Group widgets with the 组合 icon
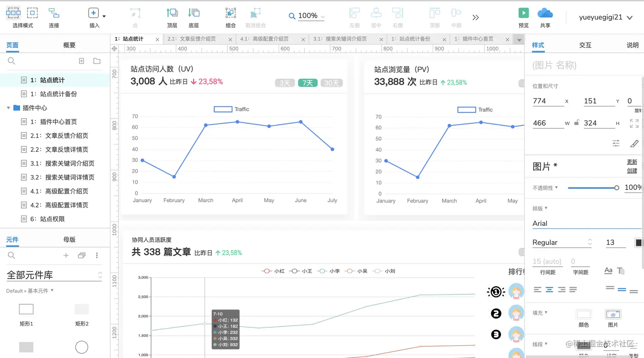644x358 pixels. (230, 13)
